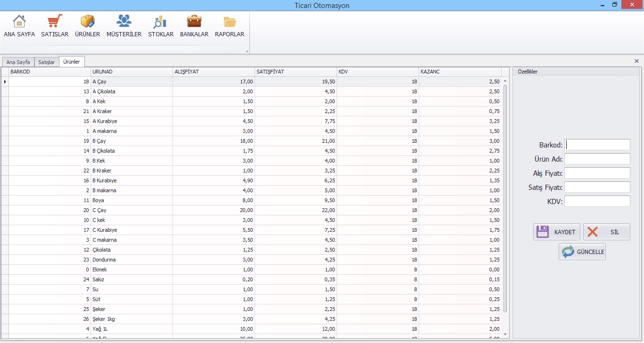Sort by the ALIŞFİYAT column header

(214, 72)
